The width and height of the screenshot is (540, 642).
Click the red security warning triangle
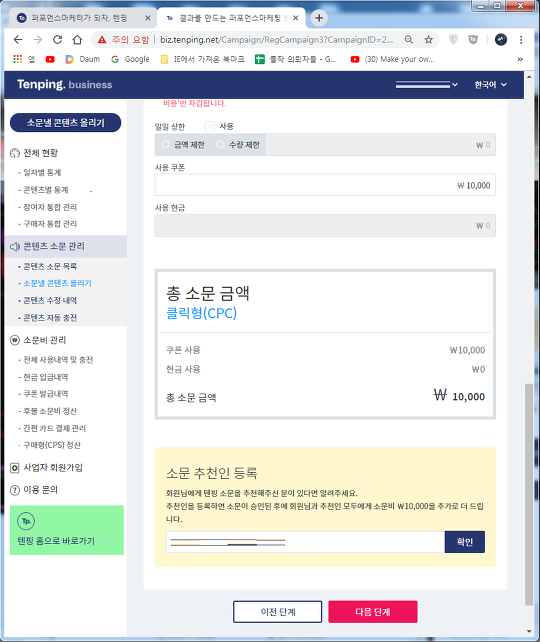pyautogui.click(x=102, y=40)
